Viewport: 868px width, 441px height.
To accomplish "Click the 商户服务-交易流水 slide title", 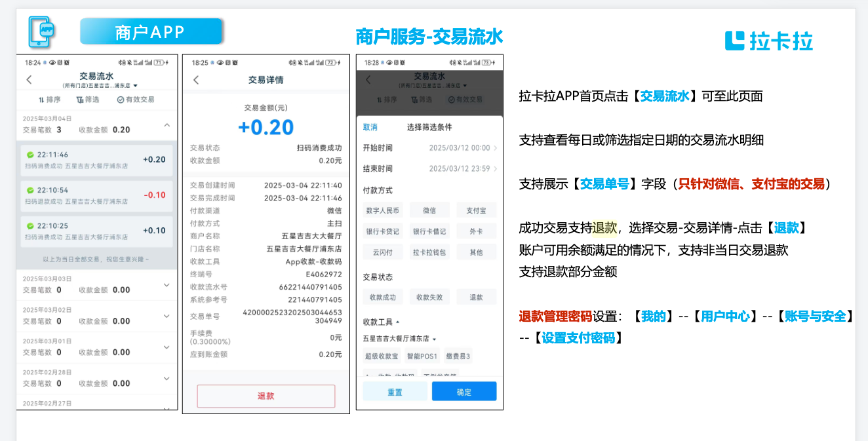I will (x=429, y=36).
